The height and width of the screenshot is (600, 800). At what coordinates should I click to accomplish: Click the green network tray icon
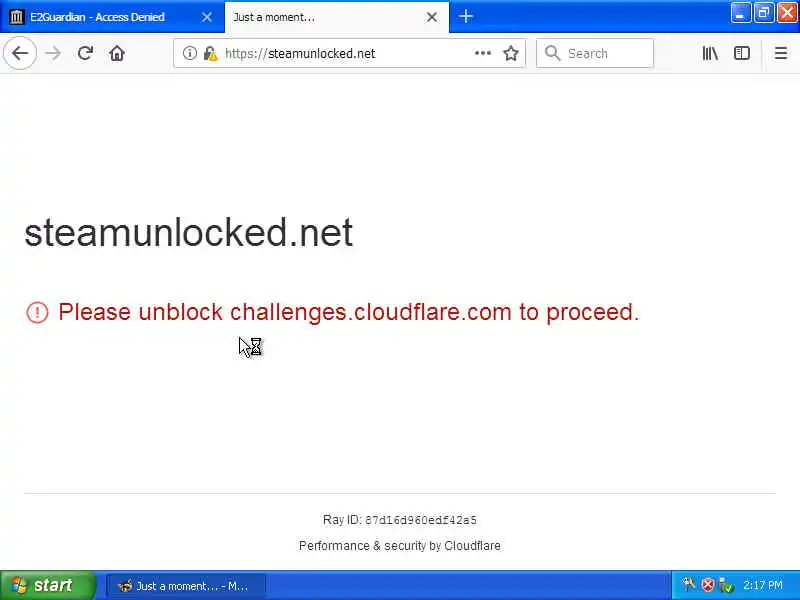[726, 585]
